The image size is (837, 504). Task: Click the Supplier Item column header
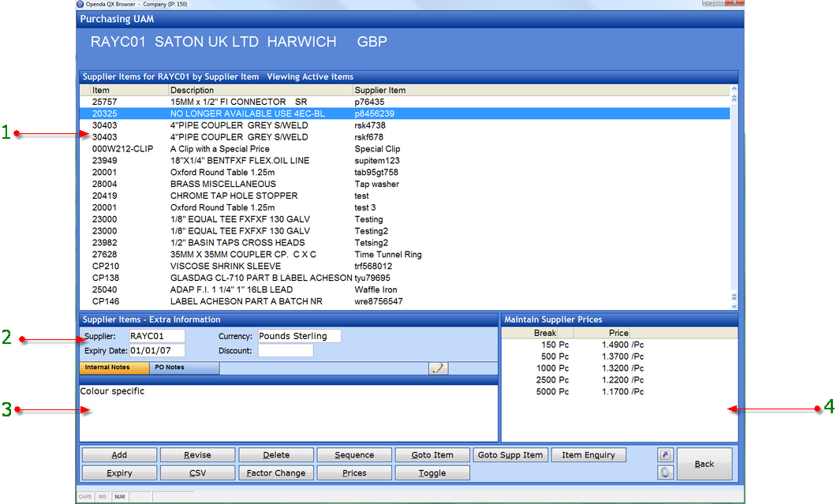pos(541,90)
